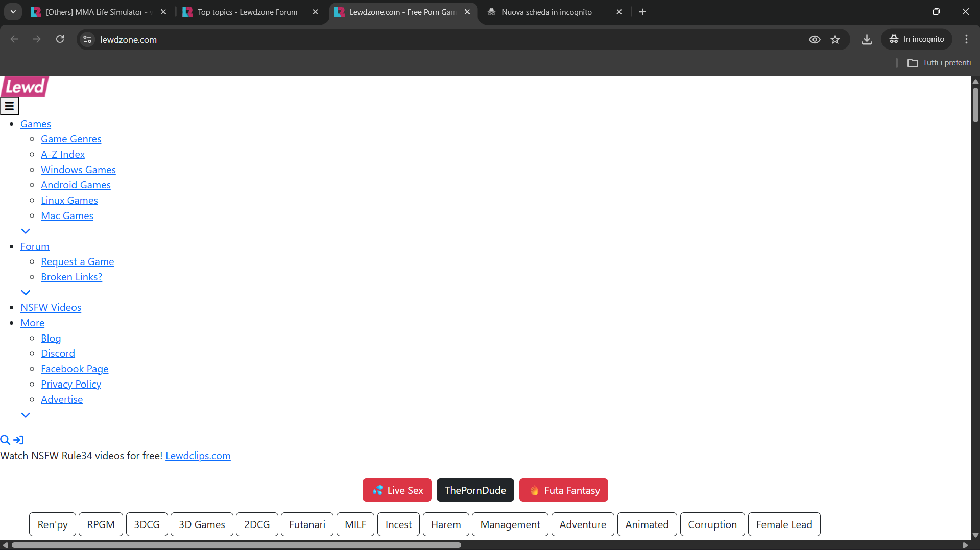This screenshot has height=550, width=980.
Task: Click the eye tracking protection icon
Action: pos(815,39)
